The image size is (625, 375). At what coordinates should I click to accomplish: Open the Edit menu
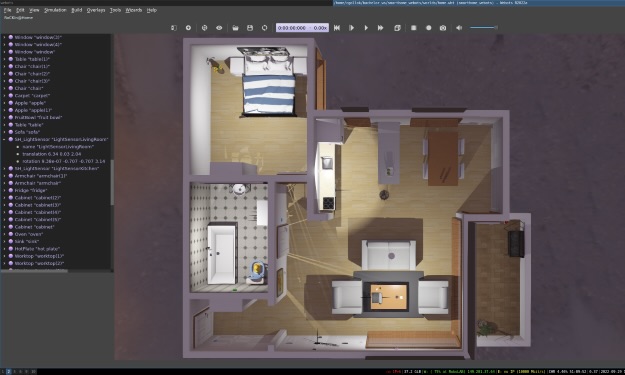pos(20,10)
